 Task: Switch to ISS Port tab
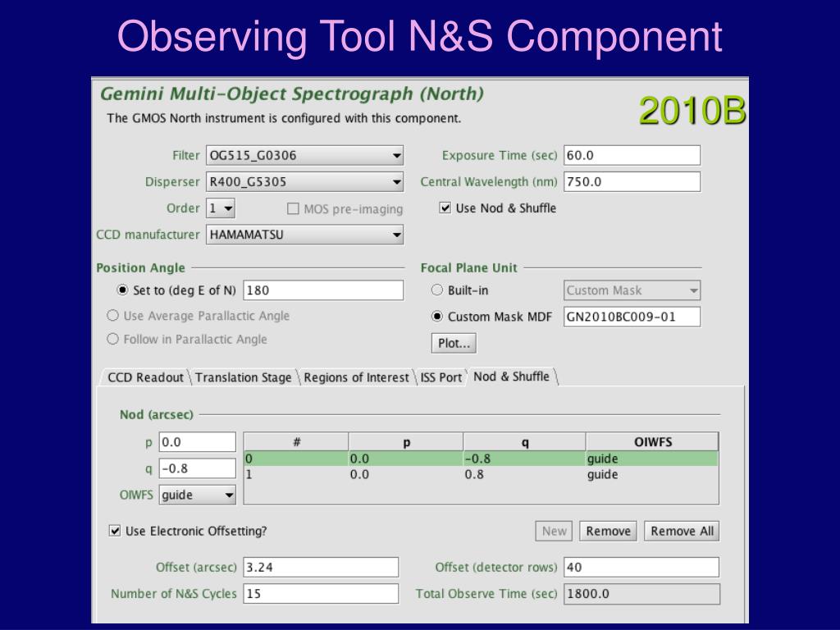441,377
